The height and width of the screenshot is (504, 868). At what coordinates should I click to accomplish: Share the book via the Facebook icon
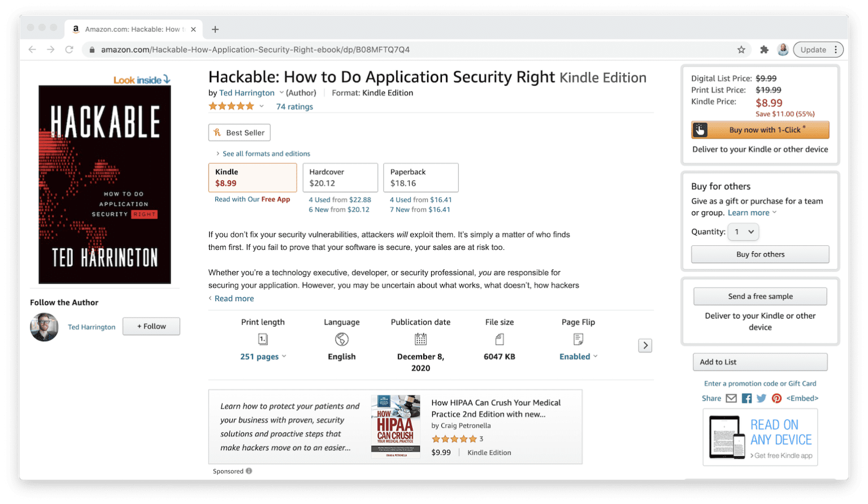(x=747, y=398)
